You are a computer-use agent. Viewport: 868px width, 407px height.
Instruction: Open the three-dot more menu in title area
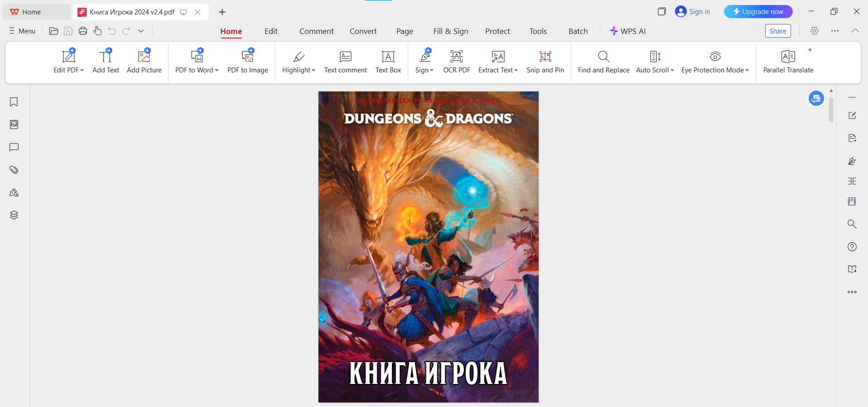click(x=835, y=31)
